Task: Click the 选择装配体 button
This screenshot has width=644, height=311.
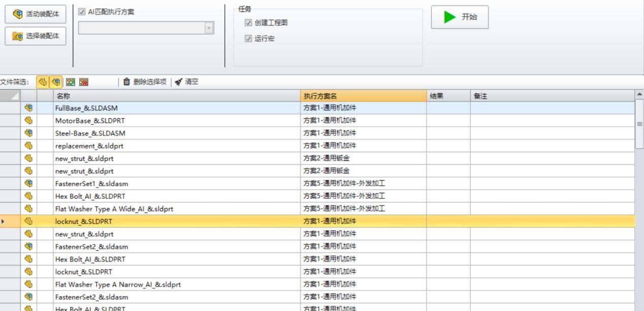Action: click(35, 36)
